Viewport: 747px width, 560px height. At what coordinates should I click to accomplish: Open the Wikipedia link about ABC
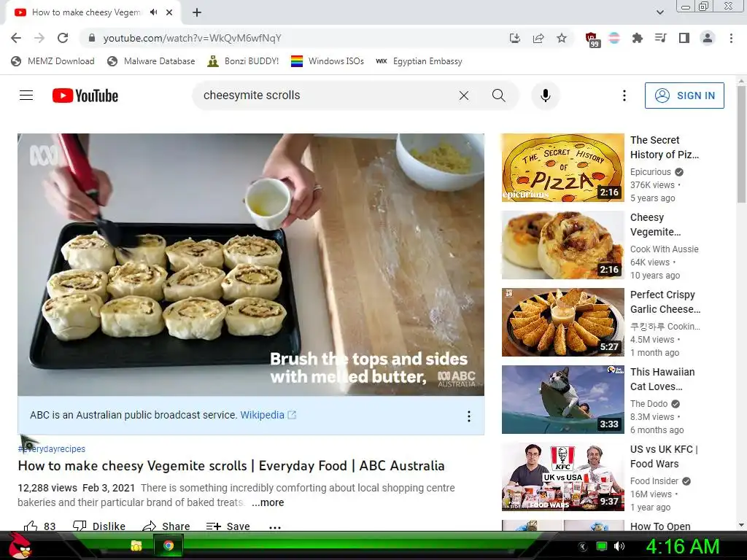(x=268, y=415)
